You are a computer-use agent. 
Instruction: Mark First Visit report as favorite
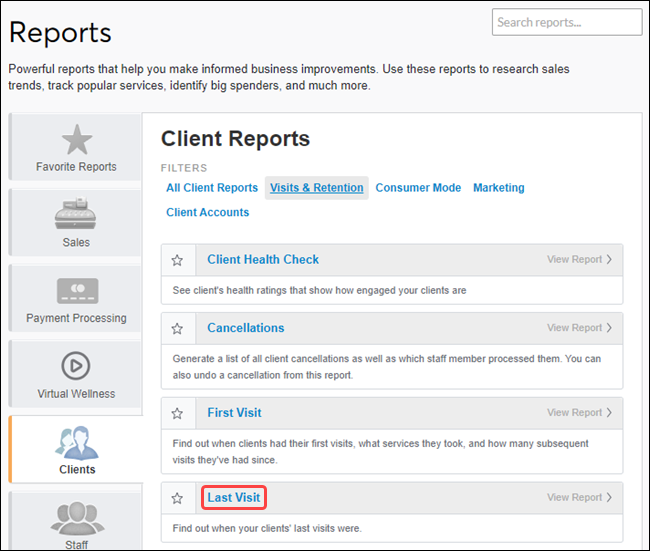tap(177, 413)
